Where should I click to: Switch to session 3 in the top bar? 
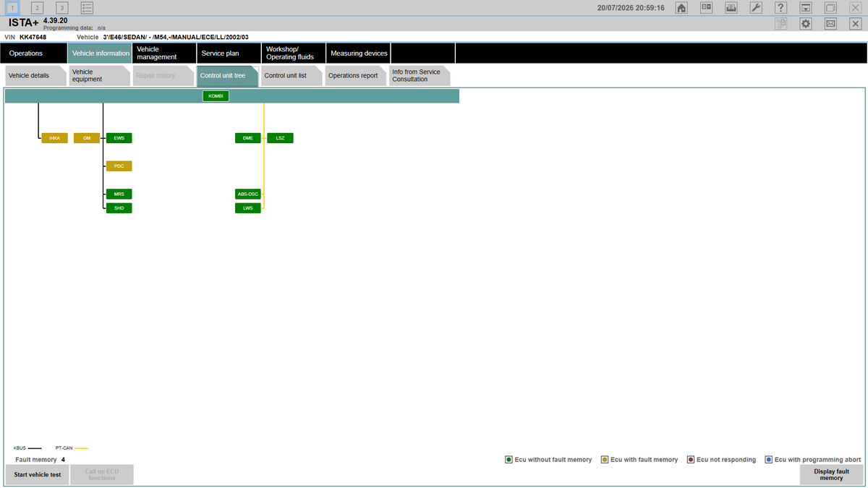pyautogui.click(x=61, y=8)
